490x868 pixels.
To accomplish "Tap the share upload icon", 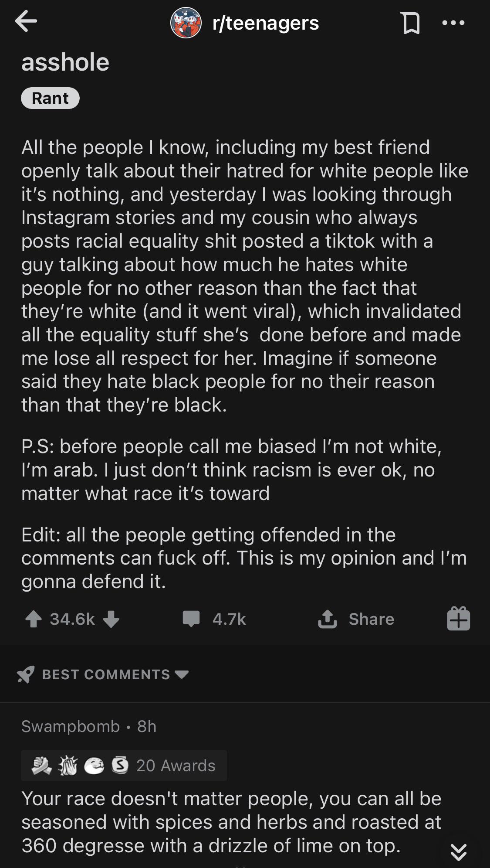I will pyautogui.click(x=328, y=619).
